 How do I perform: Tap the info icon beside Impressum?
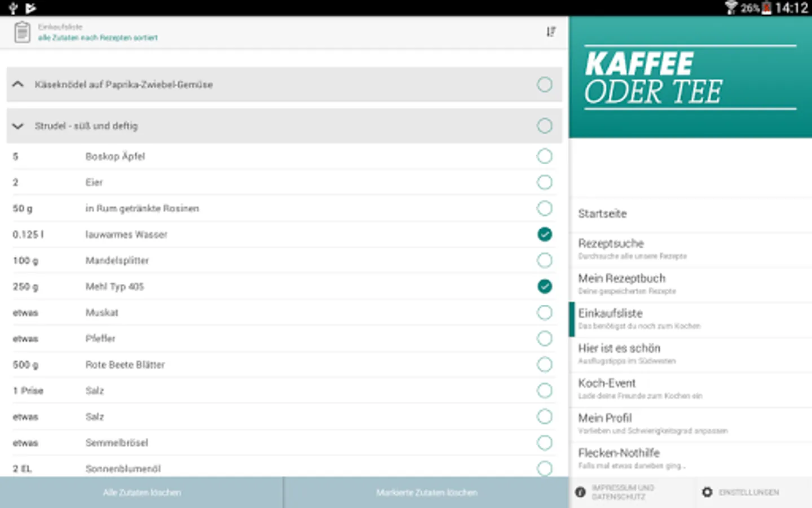tap(580, 492)
